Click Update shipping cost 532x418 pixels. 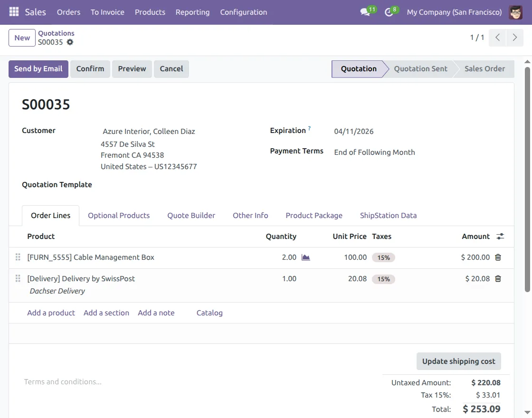click(x=458, y=361)
